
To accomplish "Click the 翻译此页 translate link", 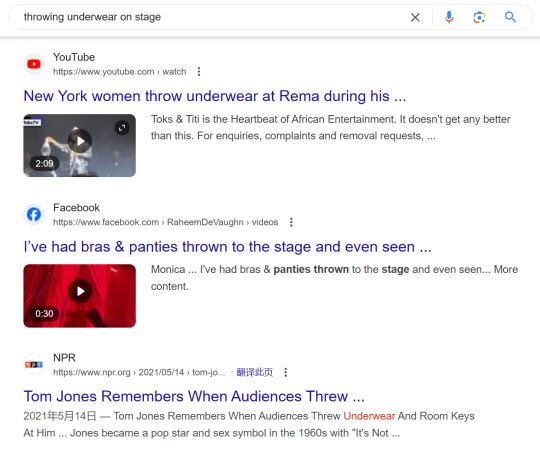I will pos(255,372).
